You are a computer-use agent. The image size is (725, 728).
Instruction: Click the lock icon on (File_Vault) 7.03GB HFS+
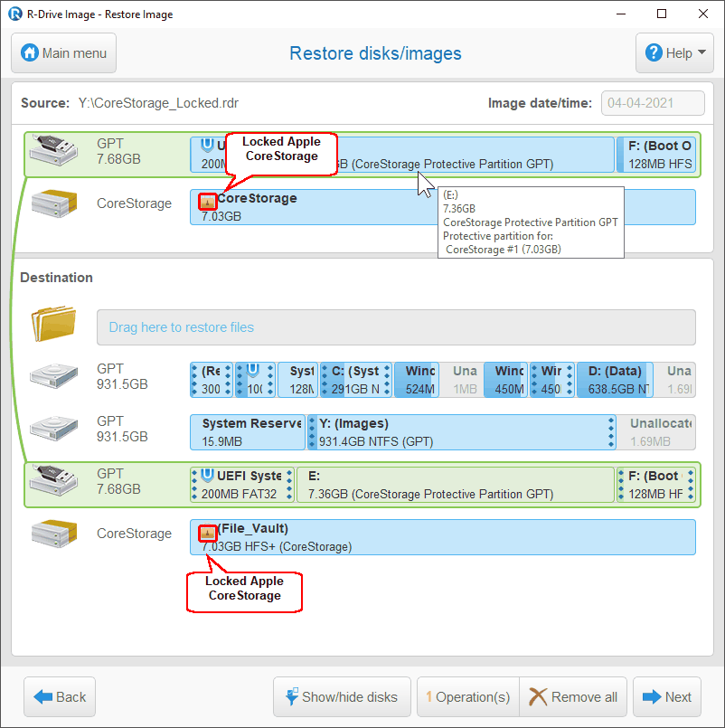pyautogui.click(x=208, y=533)
